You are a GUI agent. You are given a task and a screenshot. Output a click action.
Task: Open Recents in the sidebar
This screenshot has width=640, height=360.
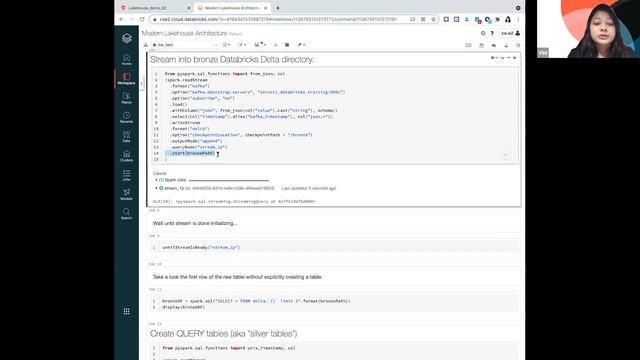(127, 118)
